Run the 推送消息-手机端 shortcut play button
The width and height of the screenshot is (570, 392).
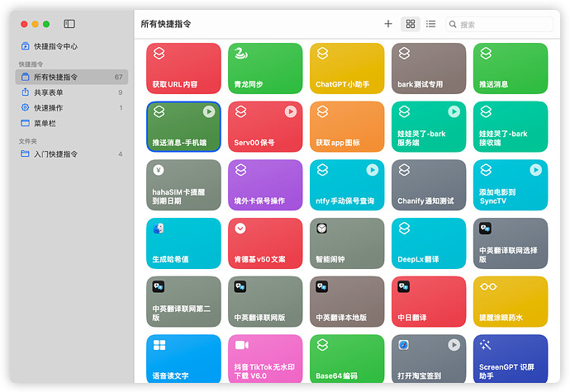[x=209, y=111]
